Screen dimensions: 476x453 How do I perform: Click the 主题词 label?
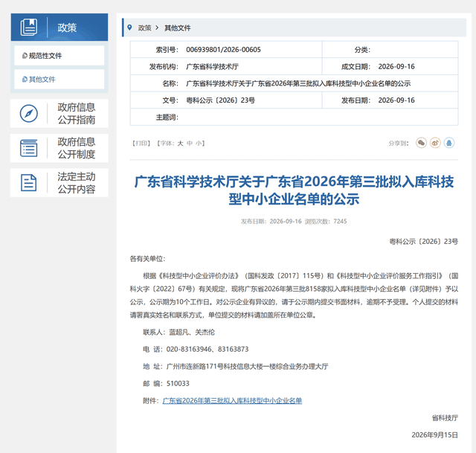pos(167,118)
